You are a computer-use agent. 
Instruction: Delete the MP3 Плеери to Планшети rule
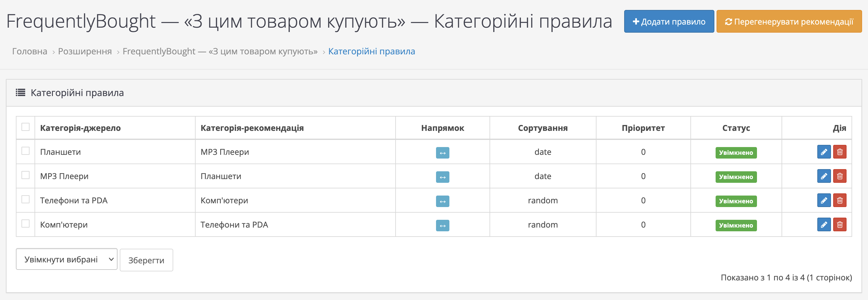tap(840, 176)
